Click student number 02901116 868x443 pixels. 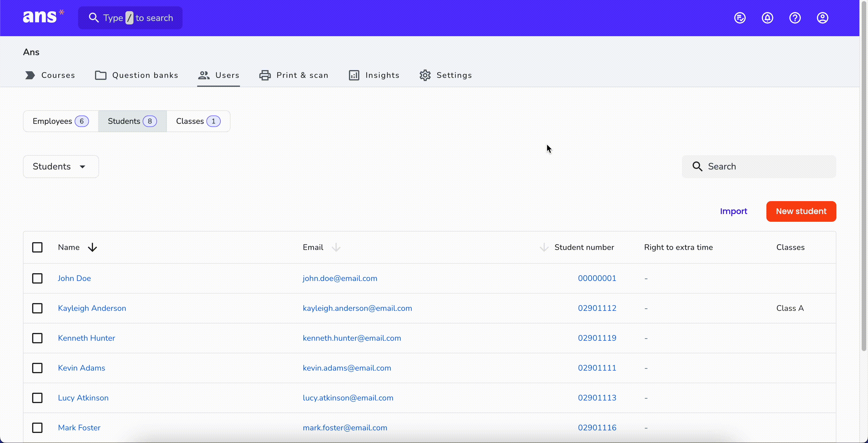597,428
